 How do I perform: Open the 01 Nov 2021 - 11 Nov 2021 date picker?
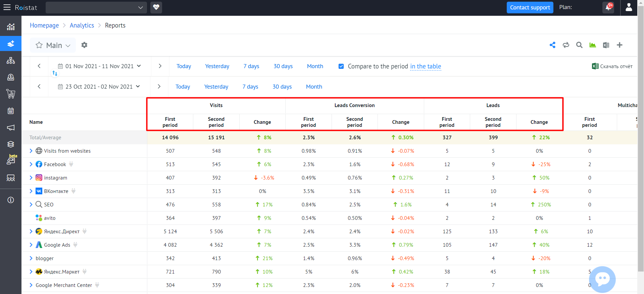(99, 66)
